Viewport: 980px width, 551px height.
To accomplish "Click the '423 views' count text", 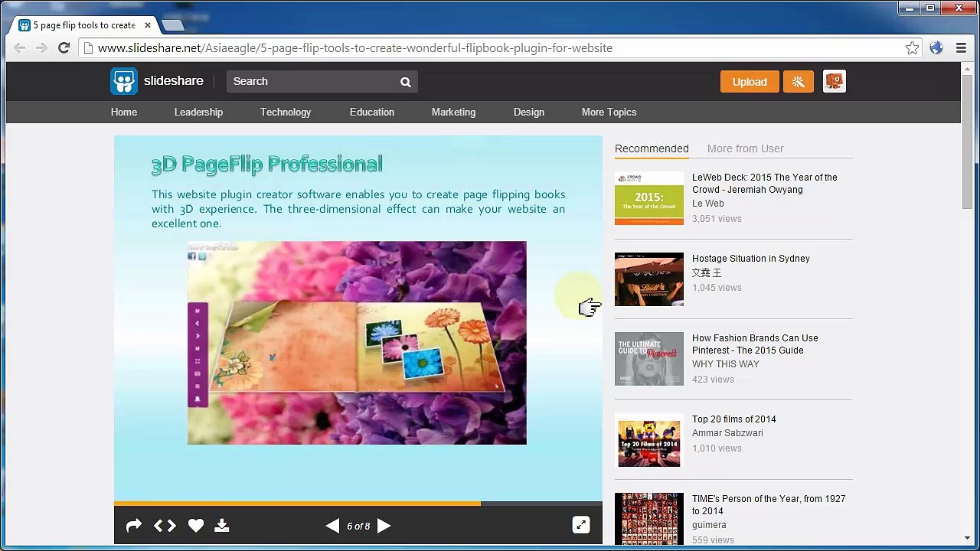I will (713, 380).
